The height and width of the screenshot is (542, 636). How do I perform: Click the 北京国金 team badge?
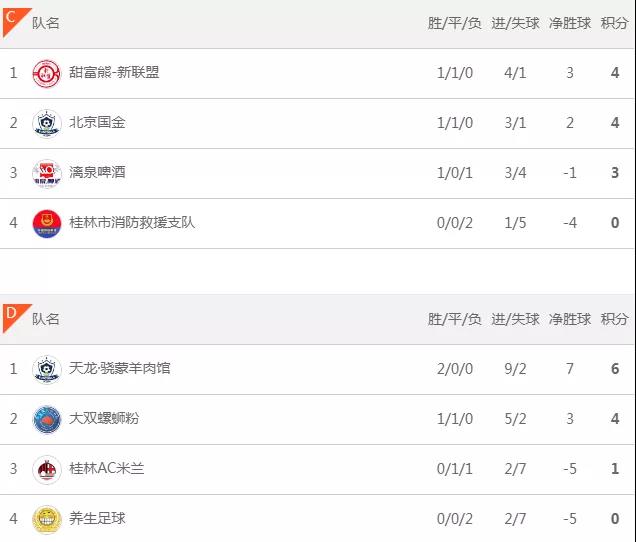point(47,123)
